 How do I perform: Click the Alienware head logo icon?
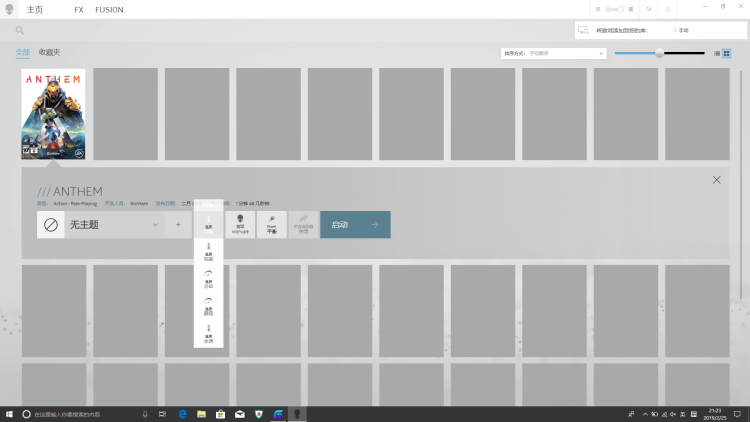(x=9, y=10)
